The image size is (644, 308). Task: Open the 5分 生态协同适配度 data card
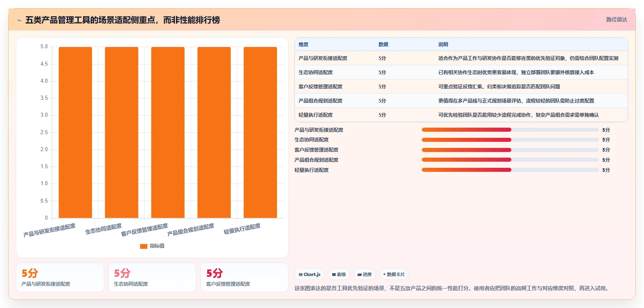(152, 277)
